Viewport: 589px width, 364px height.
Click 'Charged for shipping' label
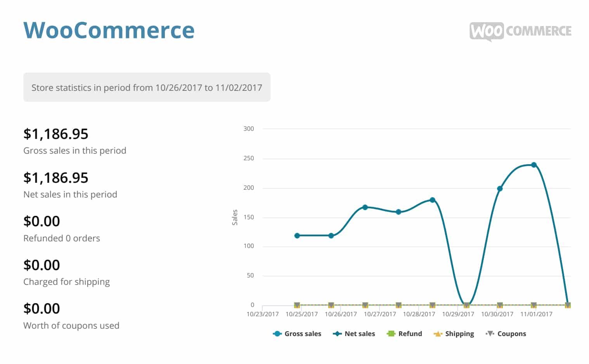pyautogui.click(x=66, y=282)
